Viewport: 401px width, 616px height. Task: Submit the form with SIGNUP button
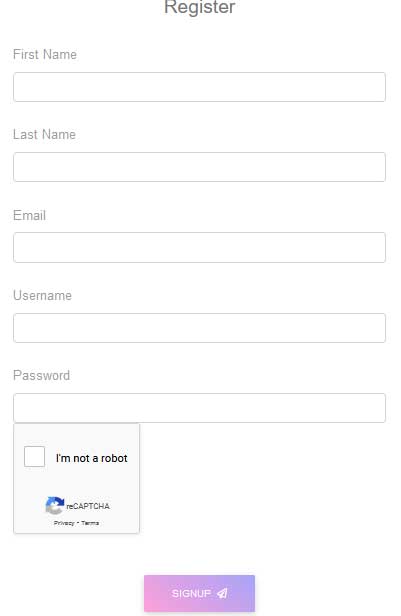(200, 593)
